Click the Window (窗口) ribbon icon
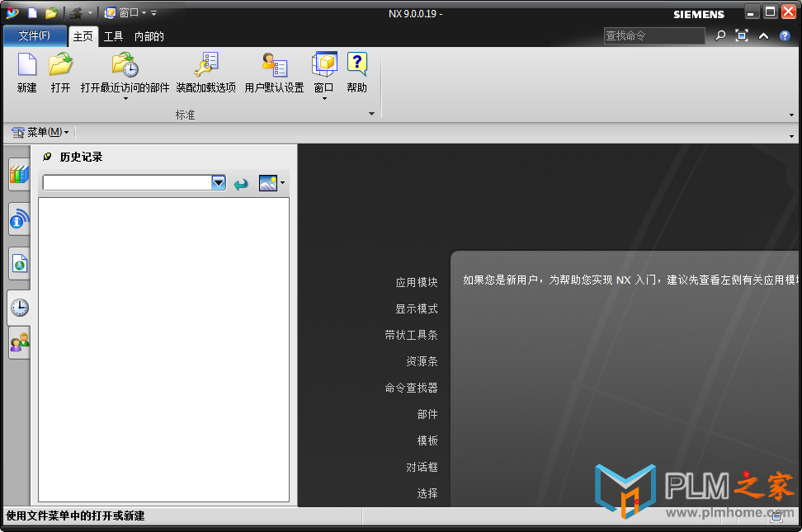802x532 pixels. click(x=324, y=64)
